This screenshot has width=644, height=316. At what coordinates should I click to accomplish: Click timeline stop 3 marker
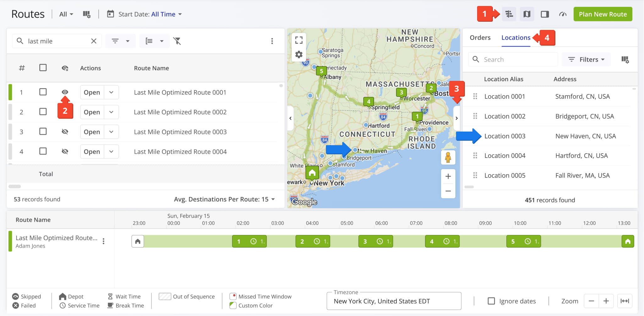[x=365, y=241]
